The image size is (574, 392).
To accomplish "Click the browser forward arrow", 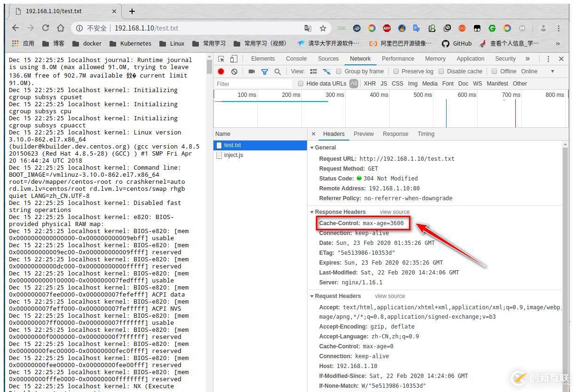I will pos(31,28).
